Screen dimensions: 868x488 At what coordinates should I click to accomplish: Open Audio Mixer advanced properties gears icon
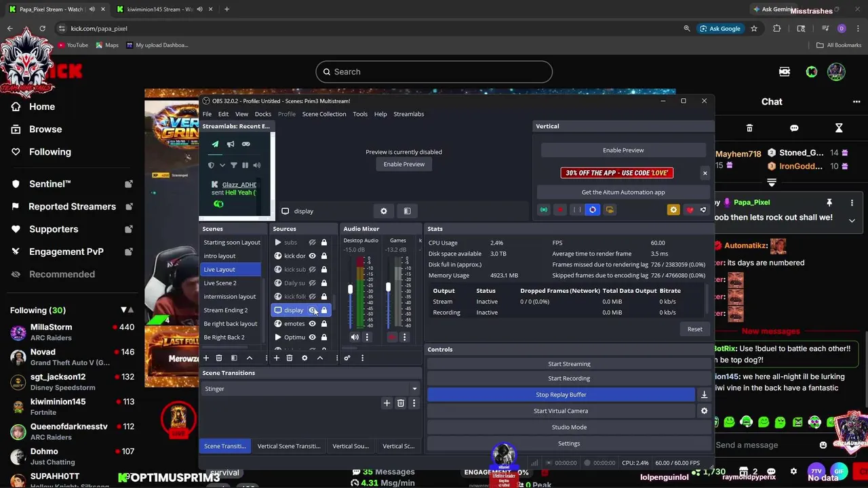tap(347, 358)
